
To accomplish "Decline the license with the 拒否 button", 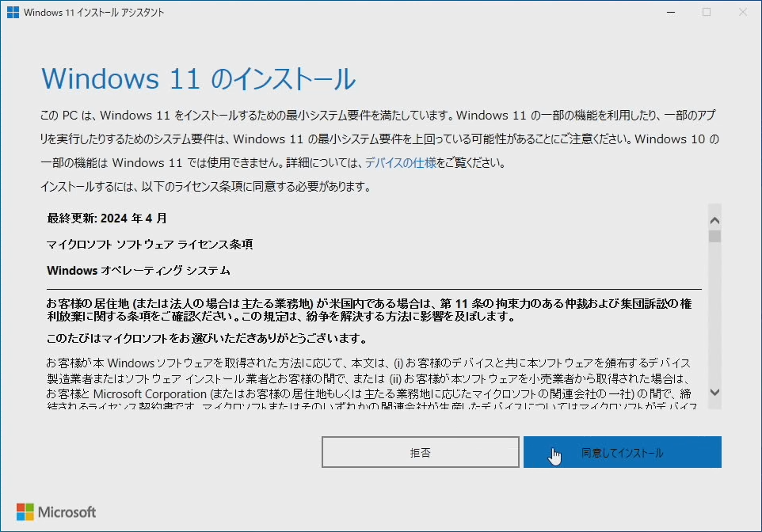I will tap(420, 452).
